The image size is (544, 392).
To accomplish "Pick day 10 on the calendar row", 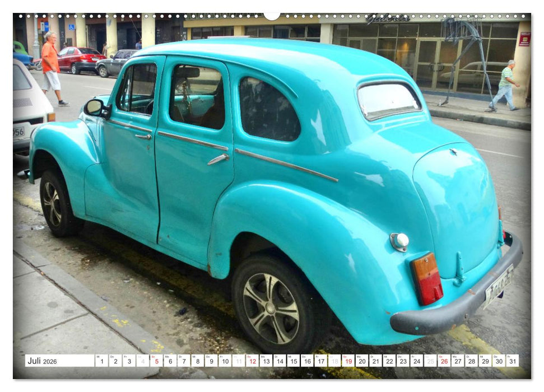I will click(225, 361).
